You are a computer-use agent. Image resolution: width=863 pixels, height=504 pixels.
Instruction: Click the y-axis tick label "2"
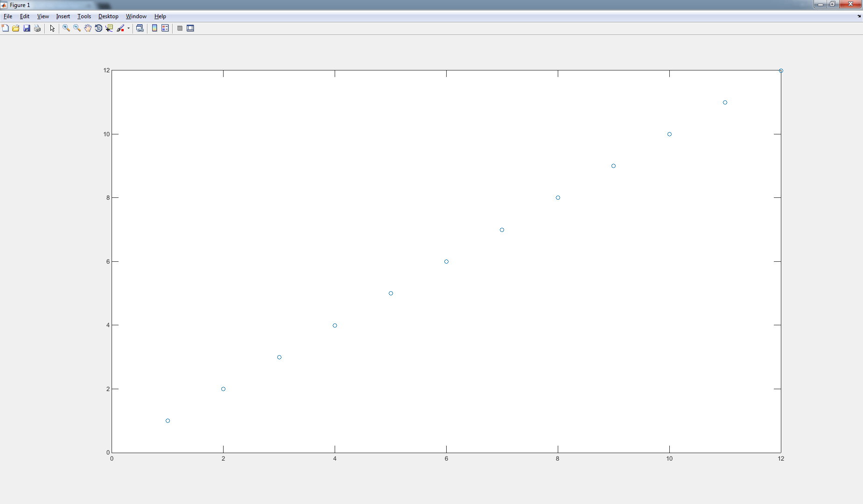(108, 389)
